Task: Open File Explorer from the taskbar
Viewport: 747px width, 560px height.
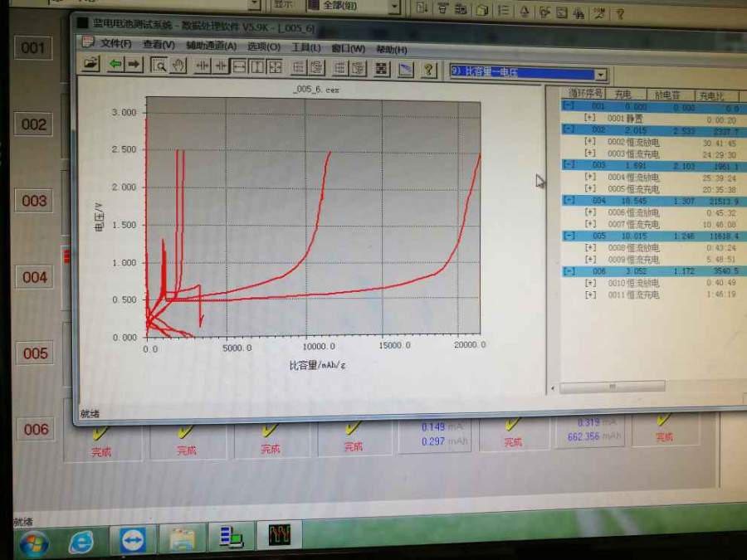Action: 182,538
